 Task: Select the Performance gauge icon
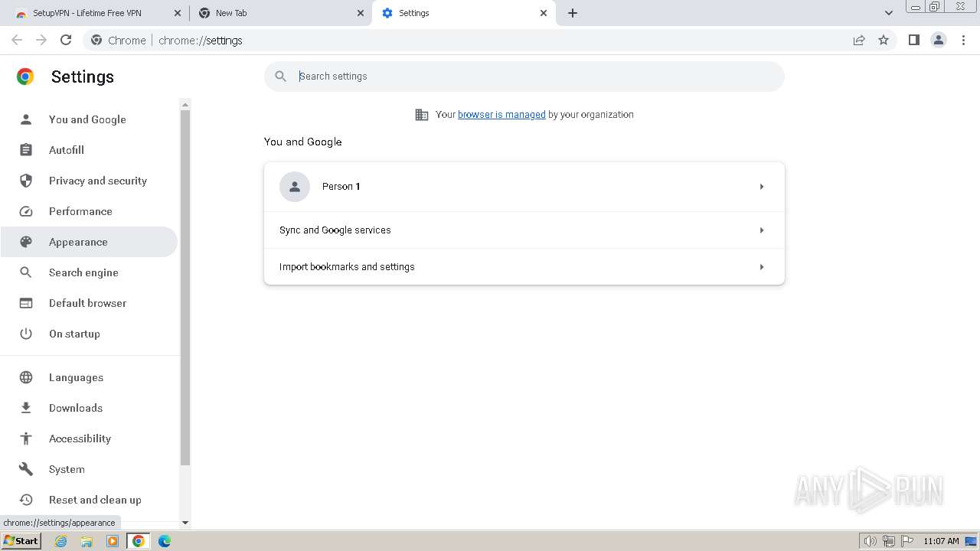26,211
